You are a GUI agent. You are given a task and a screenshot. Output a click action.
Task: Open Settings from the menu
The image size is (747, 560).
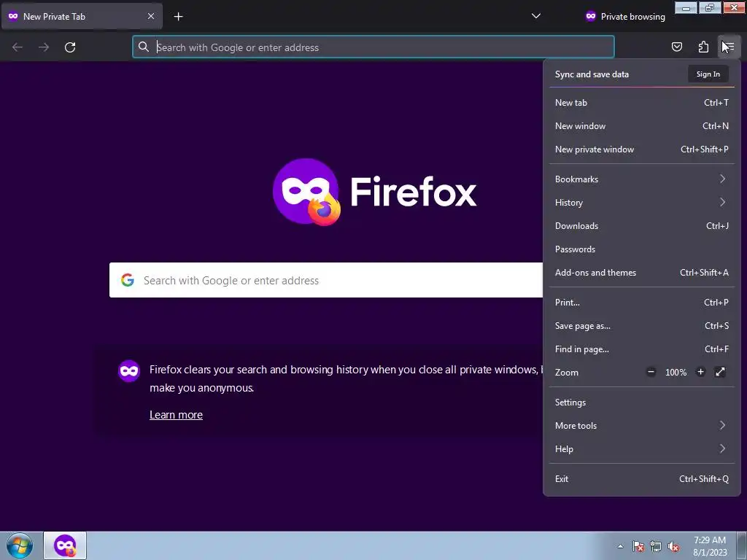pos(641,402)
